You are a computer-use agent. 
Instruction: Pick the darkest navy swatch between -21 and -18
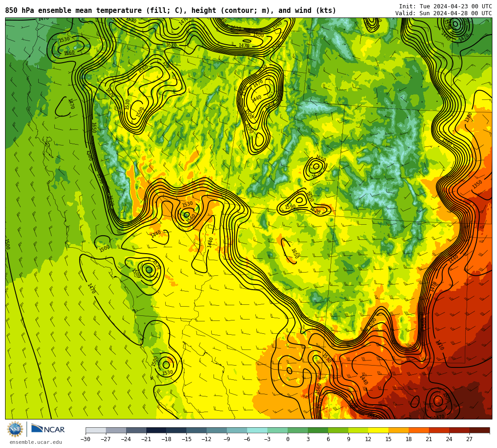(x=156, y=430)
